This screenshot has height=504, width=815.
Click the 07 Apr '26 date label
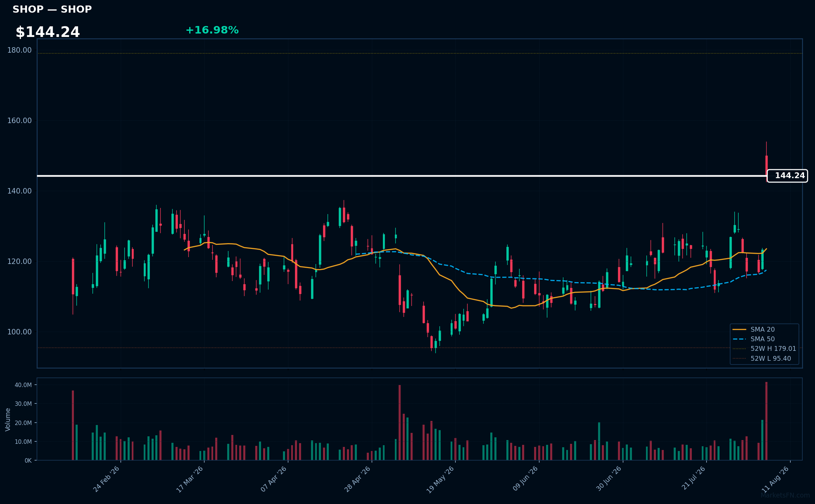click(273, 479)
